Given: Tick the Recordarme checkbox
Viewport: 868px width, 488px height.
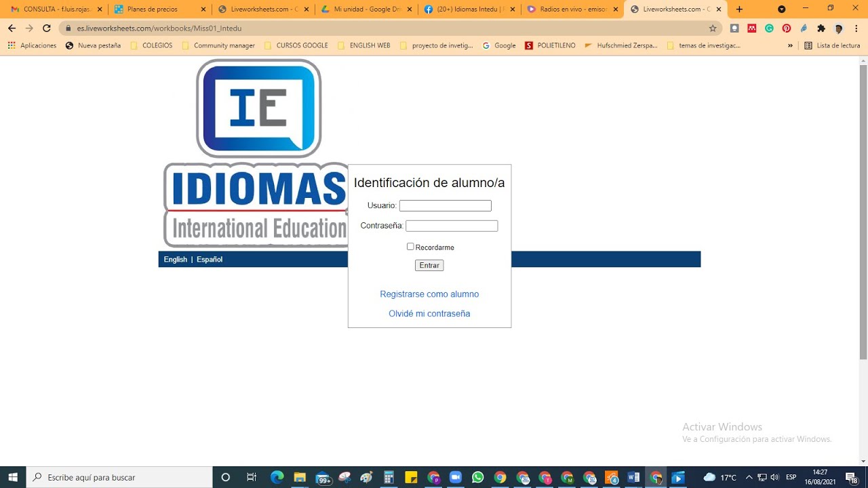Looking at the screenshot, I should (410, 247).
